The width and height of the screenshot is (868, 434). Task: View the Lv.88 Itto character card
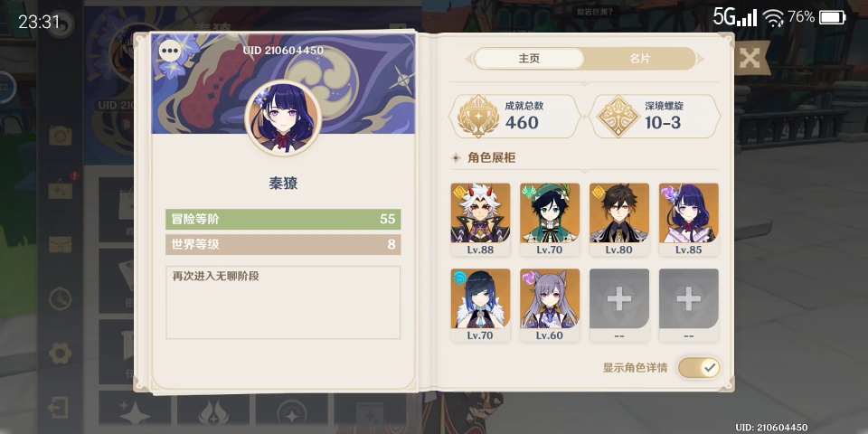[480, 220]
